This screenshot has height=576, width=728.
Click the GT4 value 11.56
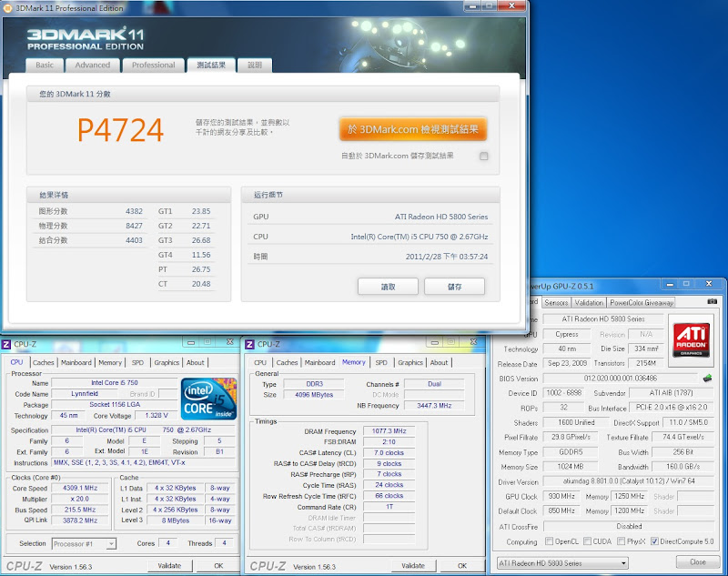coord(201,255)
